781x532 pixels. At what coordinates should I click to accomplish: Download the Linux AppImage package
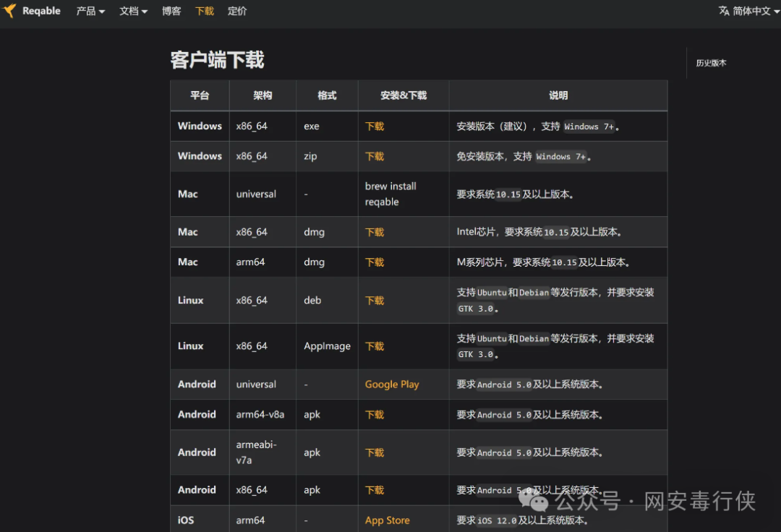point(374,346)
